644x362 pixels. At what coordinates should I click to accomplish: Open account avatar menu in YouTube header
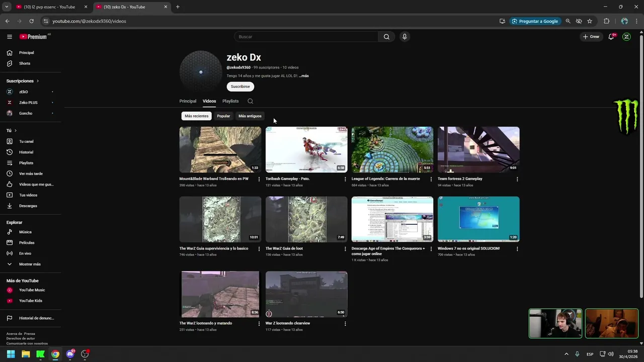[x=626, y=37]
